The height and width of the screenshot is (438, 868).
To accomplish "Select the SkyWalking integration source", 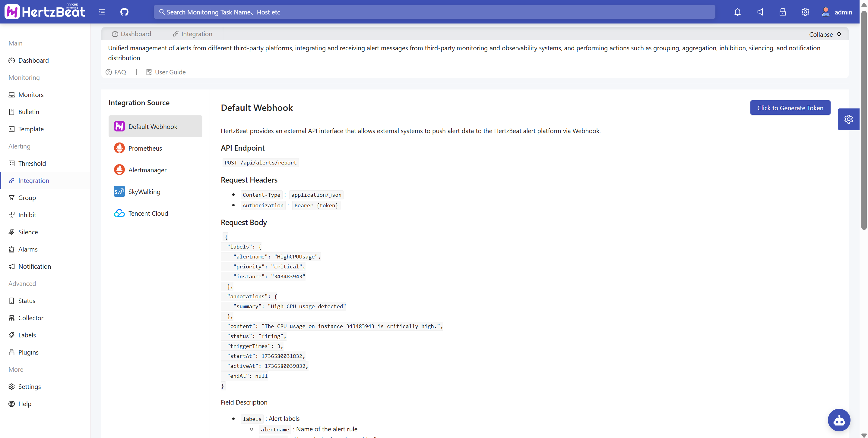I will [144, 192].
